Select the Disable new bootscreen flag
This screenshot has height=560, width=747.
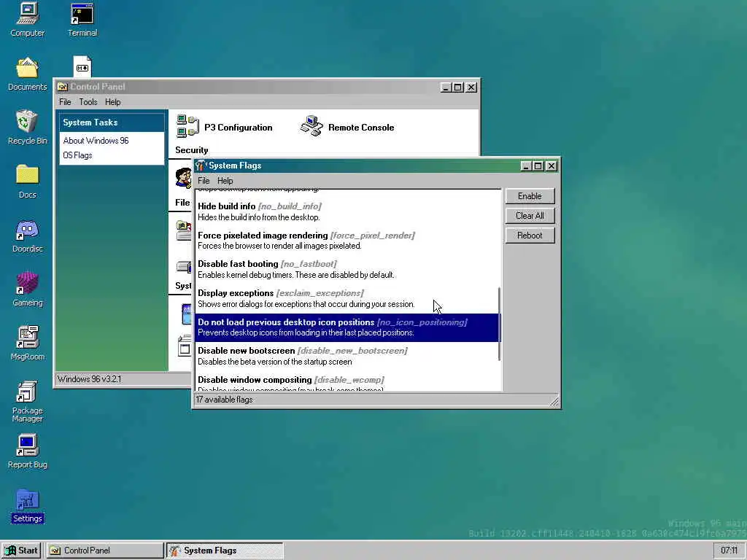coord(347,356)
